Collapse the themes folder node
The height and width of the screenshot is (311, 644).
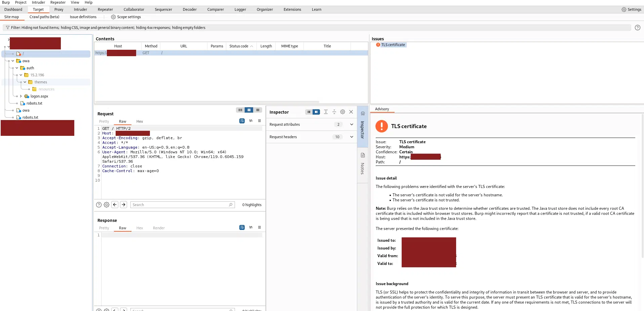(25, 82)
